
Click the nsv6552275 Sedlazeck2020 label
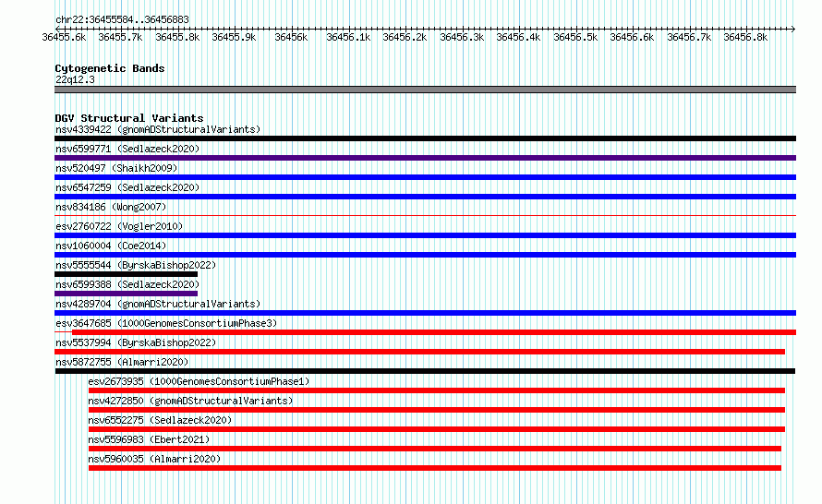point(160,420)
